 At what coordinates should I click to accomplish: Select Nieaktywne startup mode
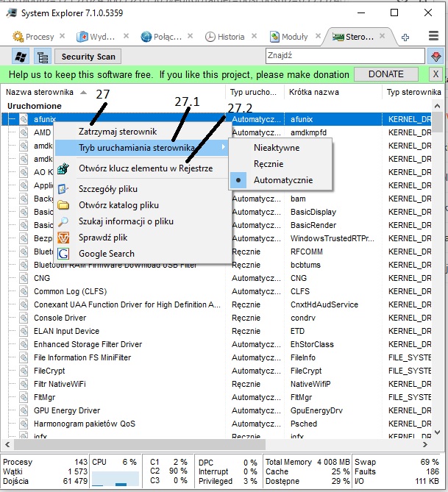point(281,148)
